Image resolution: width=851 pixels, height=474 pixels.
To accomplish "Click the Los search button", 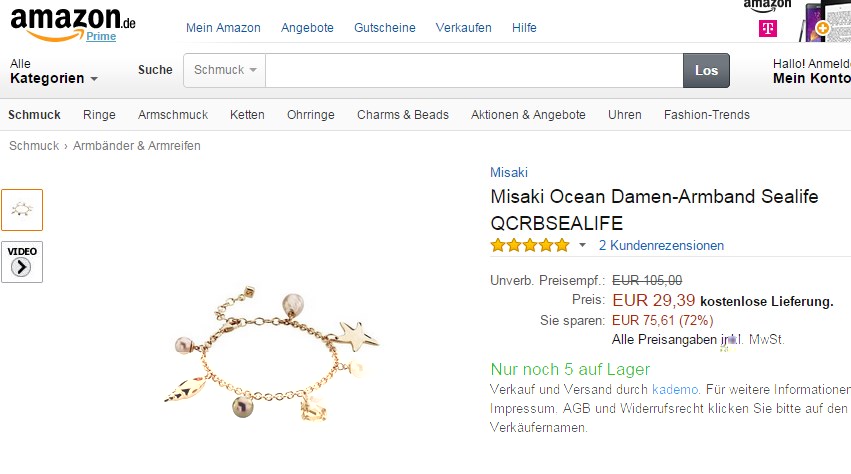I will click(706, 70).
